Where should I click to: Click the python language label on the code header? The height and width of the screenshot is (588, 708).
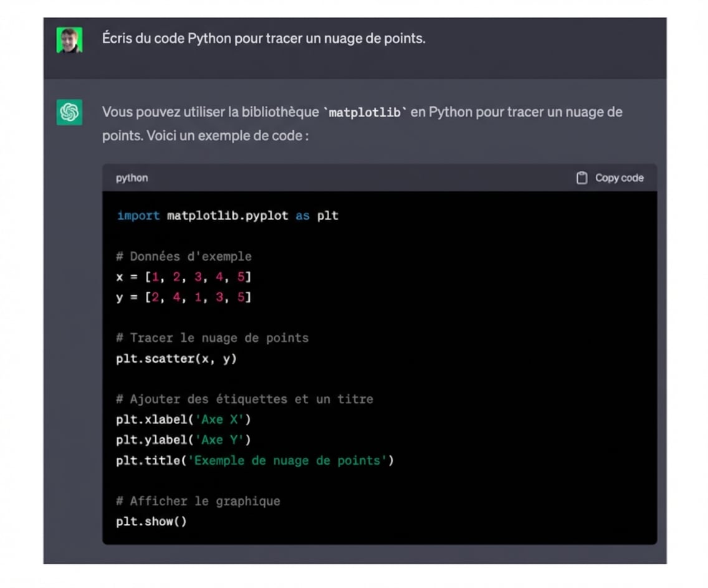tap(132, 178)
